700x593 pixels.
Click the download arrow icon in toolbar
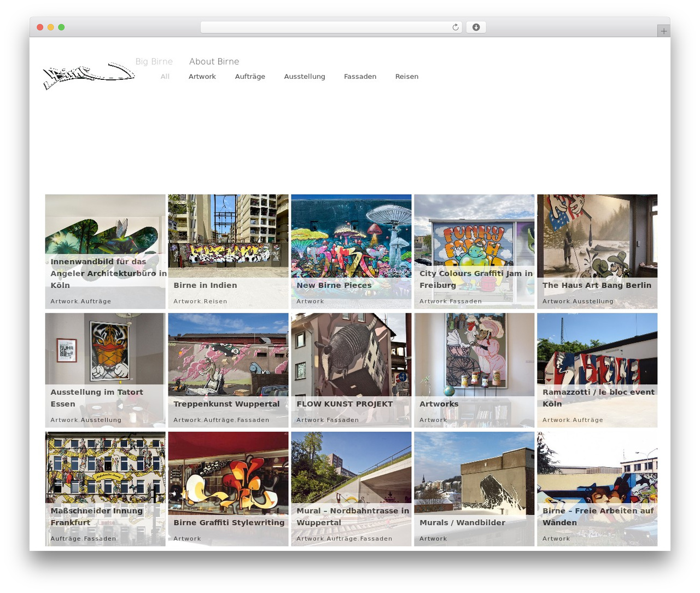(476, 27)
